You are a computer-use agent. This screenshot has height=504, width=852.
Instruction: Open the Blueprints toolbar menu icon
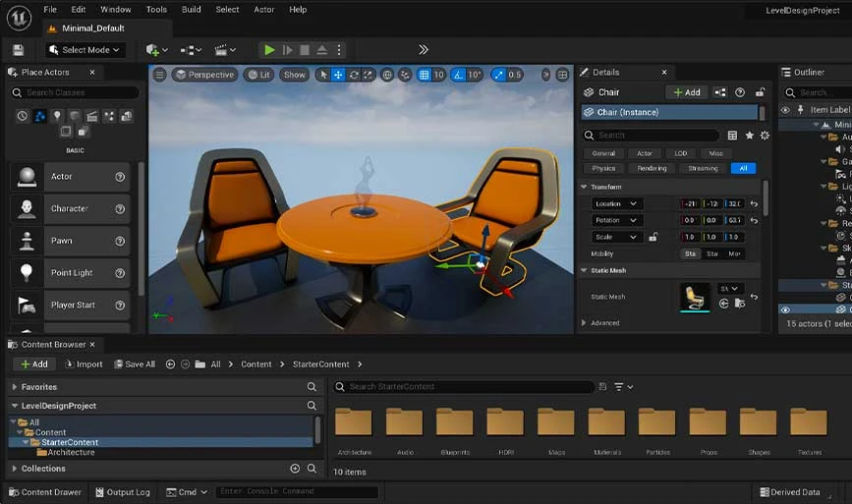tap(191, 50)
